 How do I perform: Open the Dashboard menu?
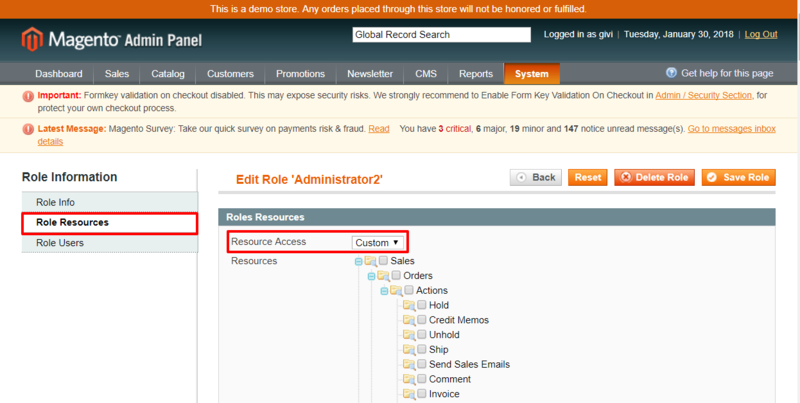coord(59,74)
